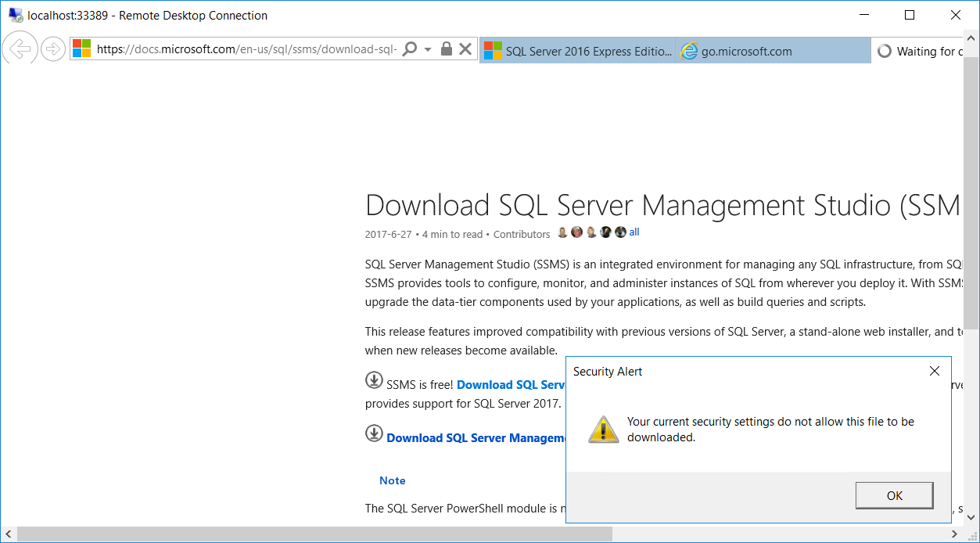980x543 pixels.
Task: Stop page loading with the X icon
Action: tap(465, 49)
